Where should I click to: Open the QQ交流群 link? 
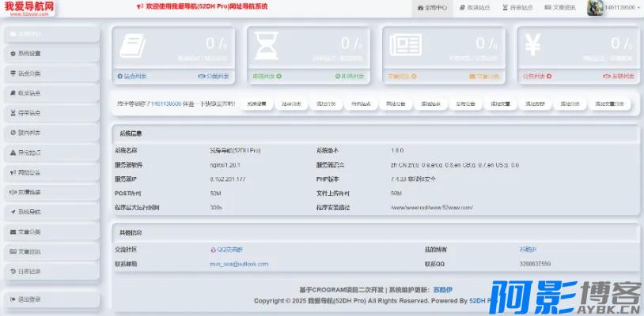pos(227,250)
